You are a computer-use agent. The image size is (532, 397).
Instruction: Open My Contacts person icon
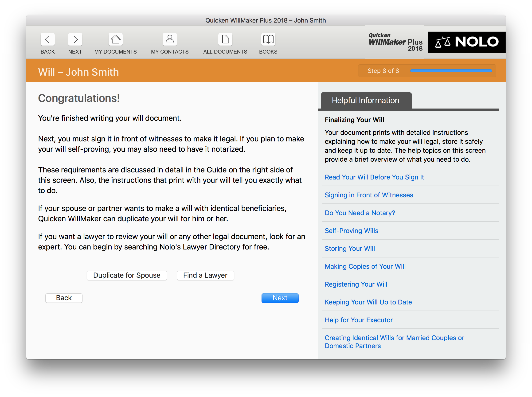pyautogui.click(x=170, y=39)
